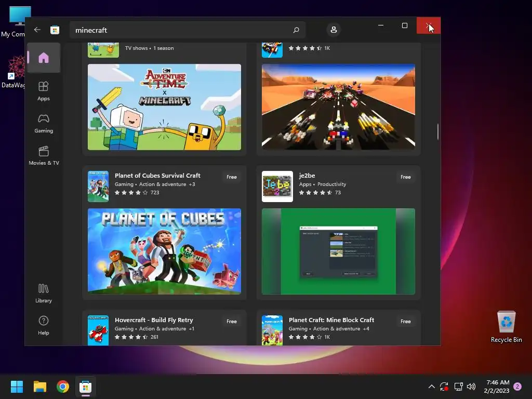Screen dimensions: 532x399
Task: Click the racing game small app icon
Action: coord(272,50)
